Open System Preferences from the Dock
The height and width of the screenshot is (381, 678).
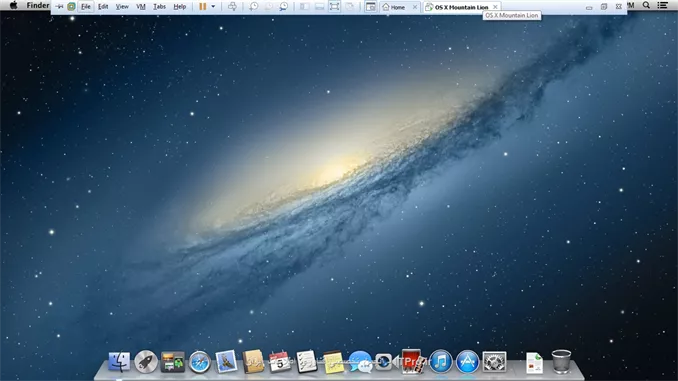494,362
